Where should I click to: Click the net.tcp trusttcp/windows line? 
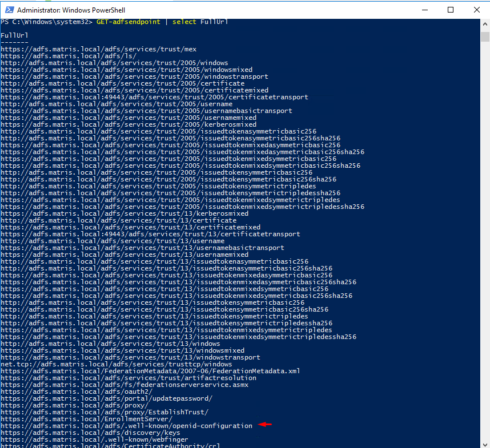click(x=116, y=364)
